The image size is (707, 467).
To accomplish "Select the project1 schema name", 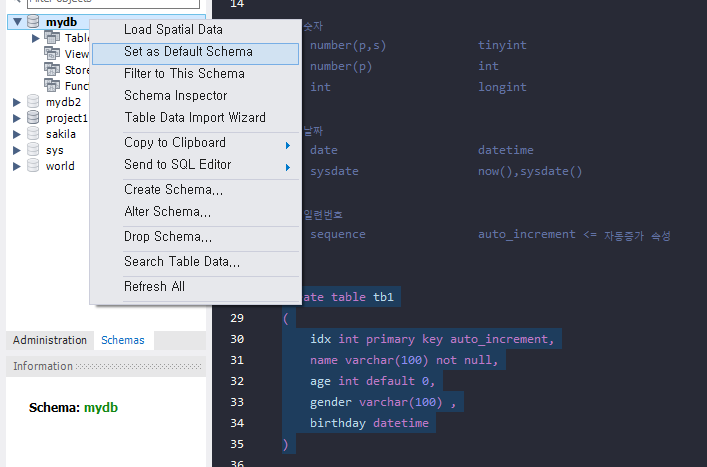I will tap(66, 118).
